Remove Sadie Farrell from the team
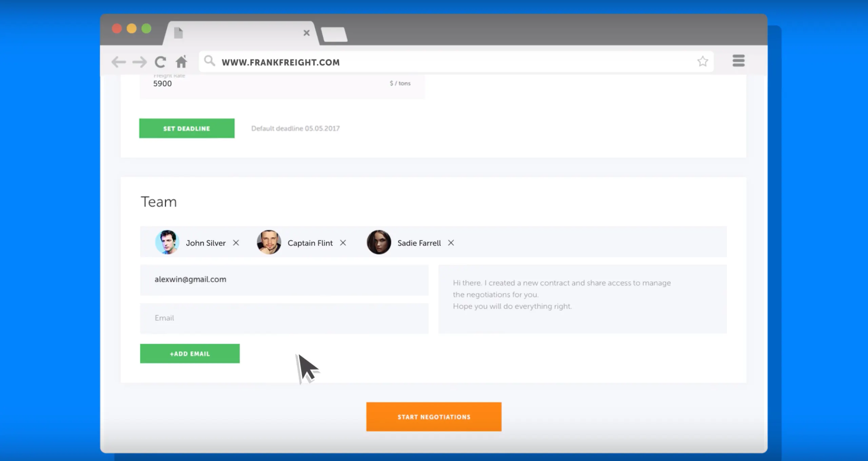The height and width of the screenshot is (461, 868). 451,243
